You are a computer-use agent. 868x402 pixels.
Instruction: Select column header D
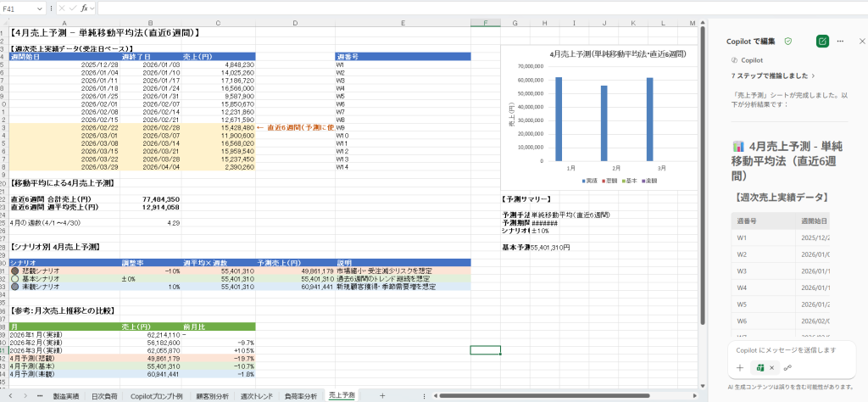pyautogui.click(x=295, y=23)
